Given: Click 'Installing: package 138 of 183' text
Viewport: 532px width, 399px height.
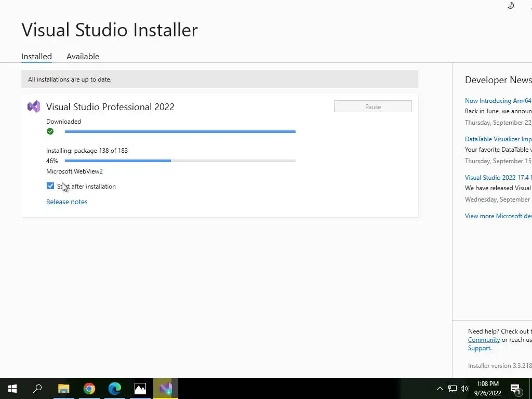Looking at the screenshot, I should tap(87, 150).
